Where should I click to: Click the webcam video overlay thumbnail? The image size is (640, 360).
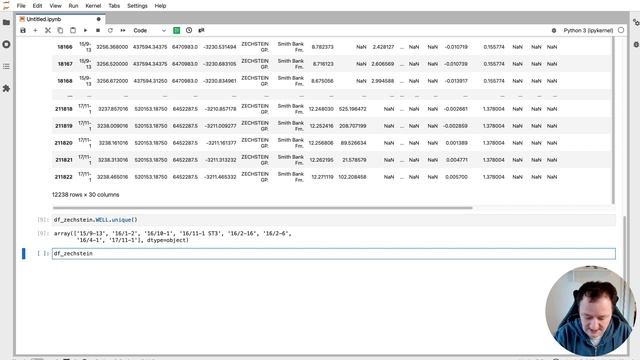click(x=591, y=311)
